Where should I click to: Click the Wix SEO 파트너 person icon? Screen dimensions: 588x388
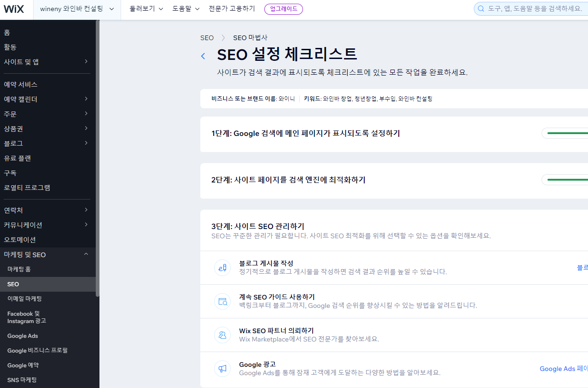[x=222, y=335]
